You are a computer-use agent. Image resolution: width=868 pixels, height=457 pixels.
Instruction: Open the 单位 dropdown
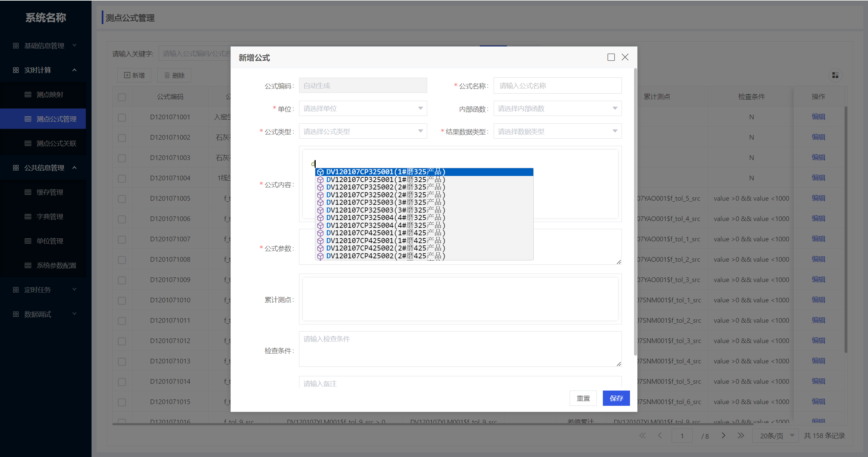tap(363, 108)
